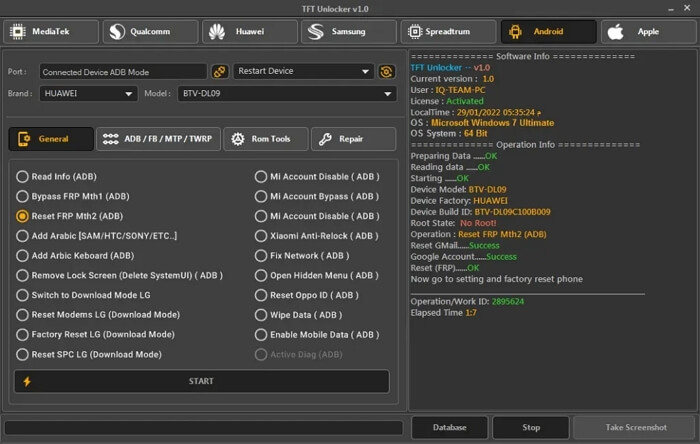
Task: Select Bypass FRP Mth1 (ADB) option
Action: [73, 196]
